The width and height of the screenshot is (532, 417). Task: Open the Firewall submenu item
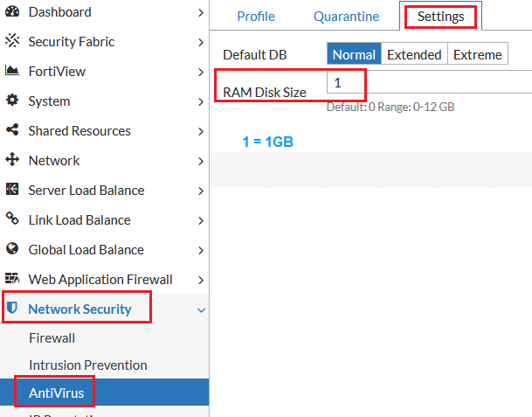[52, 337]
